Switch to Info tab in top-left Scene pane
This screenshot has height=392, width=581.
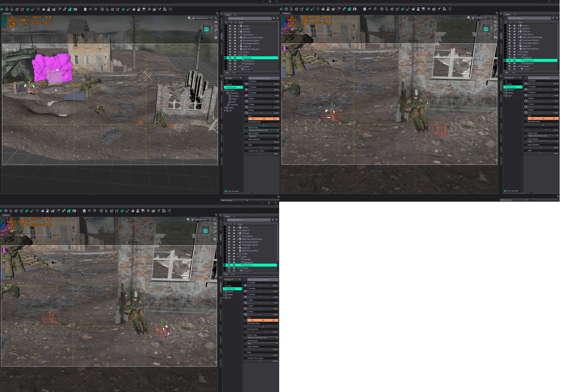235,15
